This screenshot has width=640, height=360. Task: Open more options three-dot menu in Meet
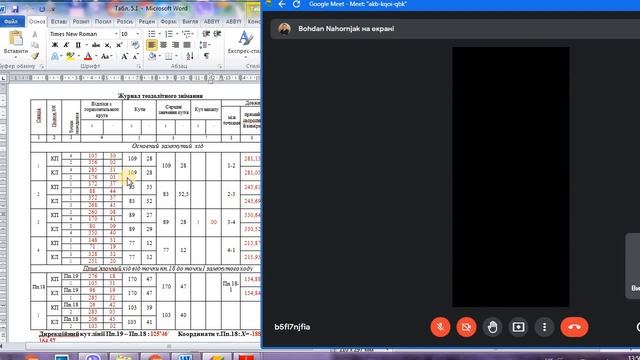pyautogui.click(x=544, y=327)
